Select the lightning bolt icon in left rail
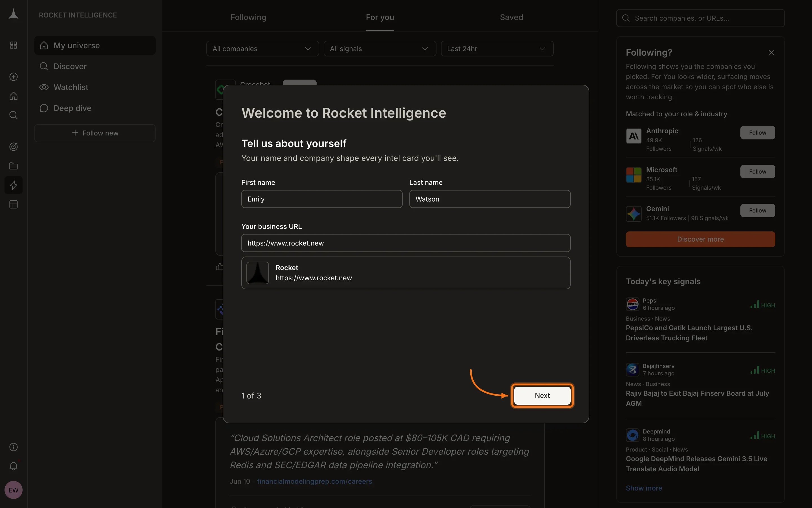This screenshot has width=812, height=508. pos(14,185)
